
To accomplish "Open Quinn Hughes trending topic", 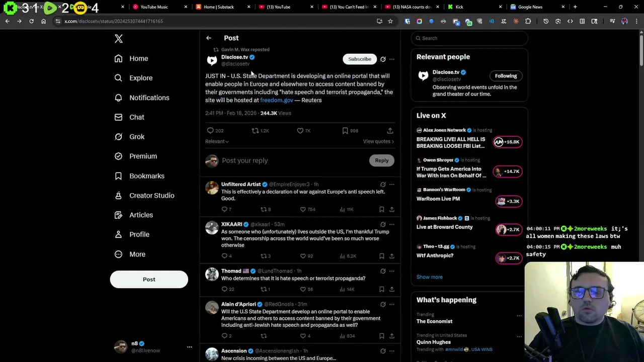I will 434,342.
